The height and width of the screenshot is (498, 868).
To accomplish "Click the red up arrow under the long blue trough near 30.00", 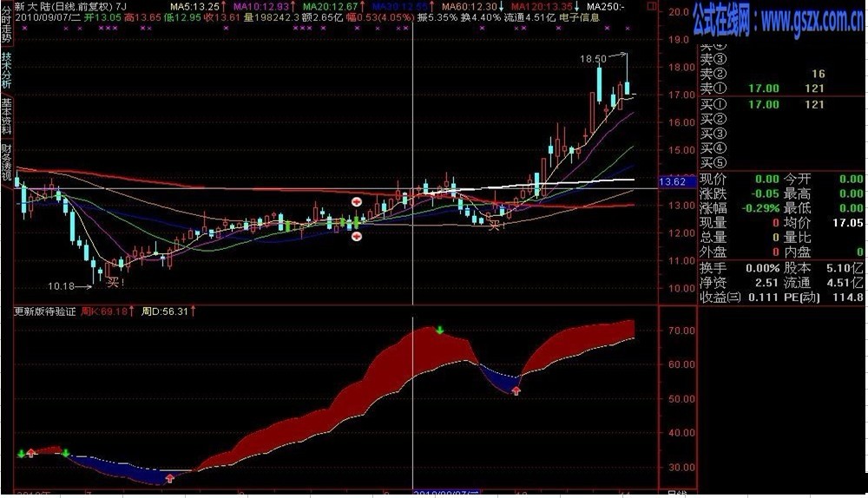I will [170, 478].
